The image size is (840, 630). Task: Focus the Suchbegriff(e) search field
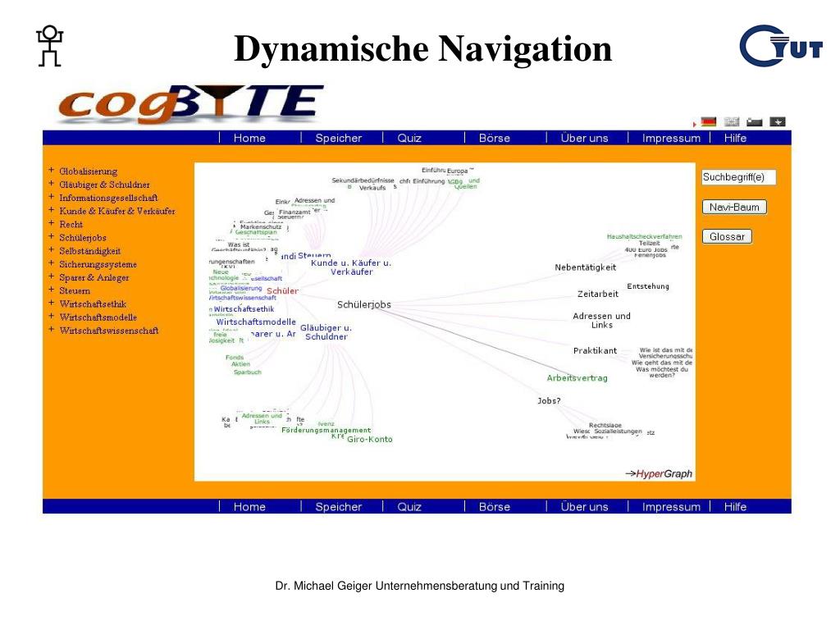coord(739,177)
